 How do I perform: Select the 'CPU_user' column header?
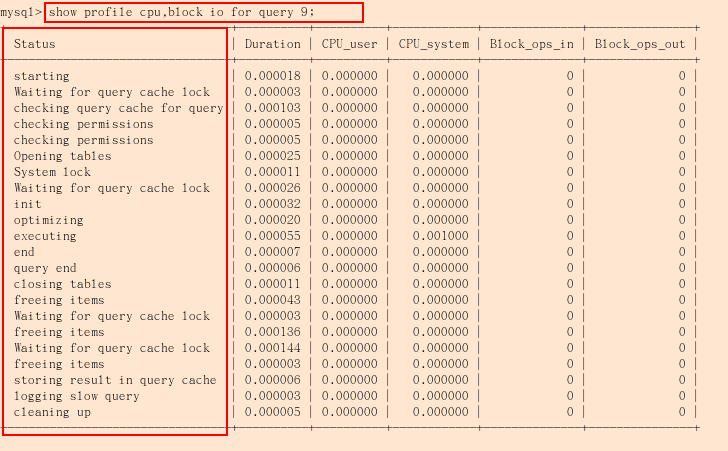[349, 44]
